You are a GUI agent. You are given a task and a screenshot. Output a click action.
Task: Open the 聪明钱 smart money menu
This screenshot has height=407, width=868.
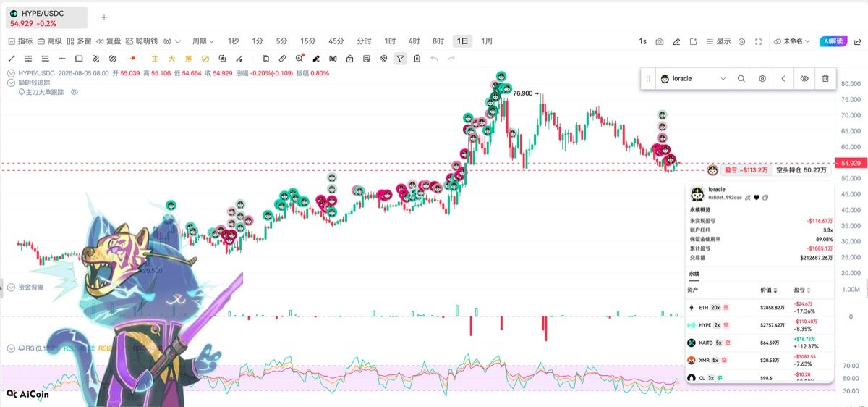[x=142, y=41]
